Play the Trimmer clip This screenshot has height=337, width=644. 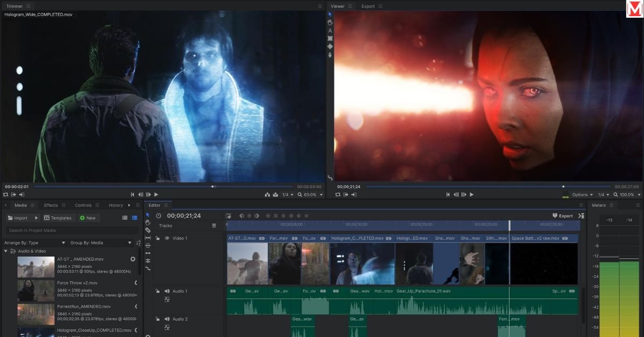tap(156, 194)
